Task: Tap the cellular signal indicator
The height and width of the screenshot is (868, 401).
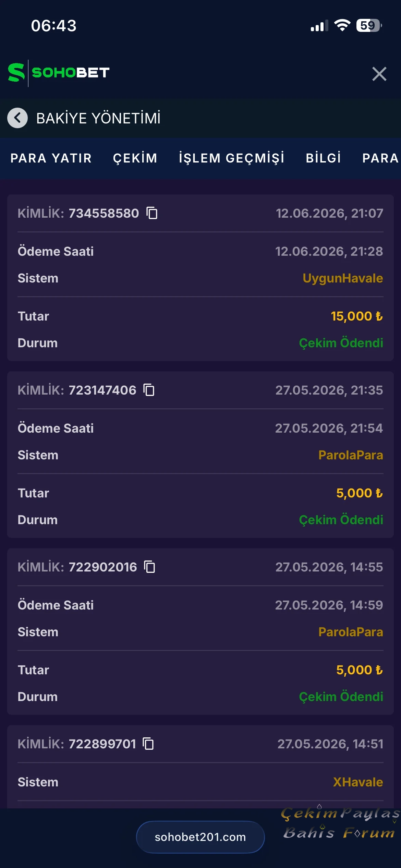Action: pos(319,26)
